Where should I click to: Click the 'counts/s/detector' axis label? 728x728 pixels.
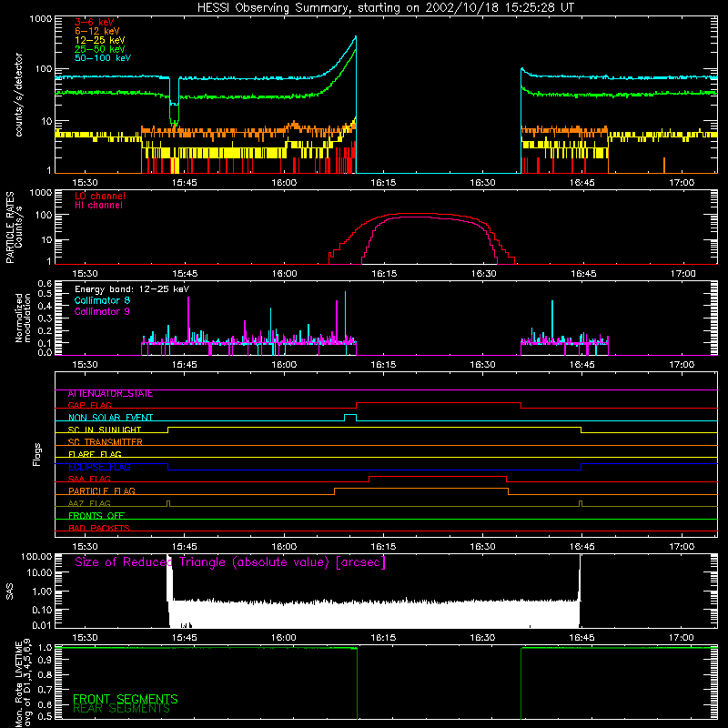19,95
